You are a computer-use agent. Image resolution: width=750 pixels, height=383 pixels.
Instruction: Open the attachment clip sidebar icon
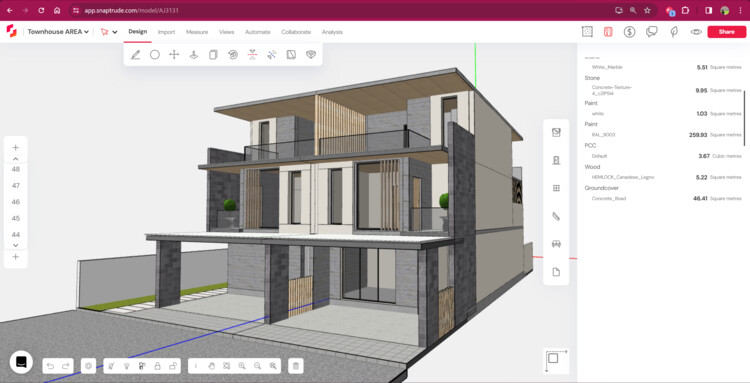[556, 217]
